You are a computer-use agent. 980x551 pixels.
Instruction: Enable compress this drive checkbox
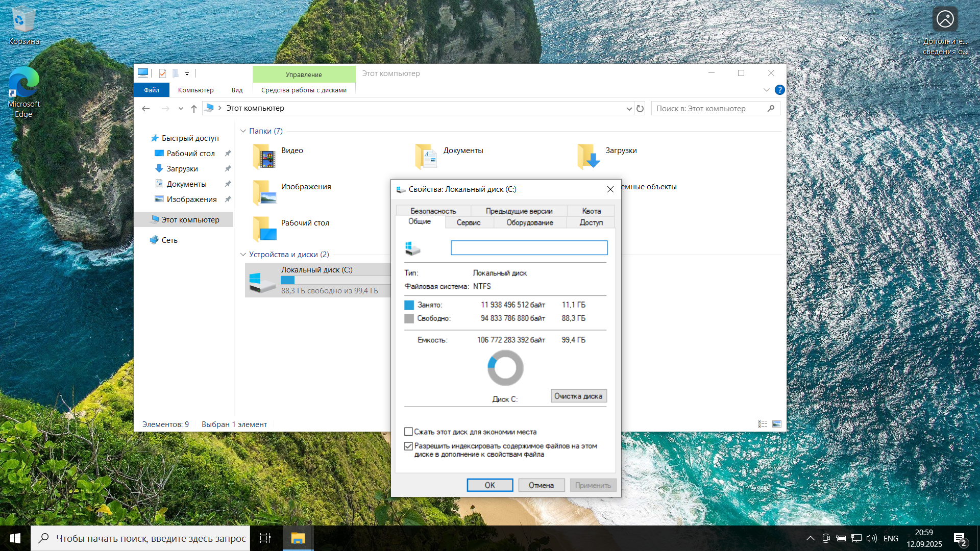click(408, 432)
